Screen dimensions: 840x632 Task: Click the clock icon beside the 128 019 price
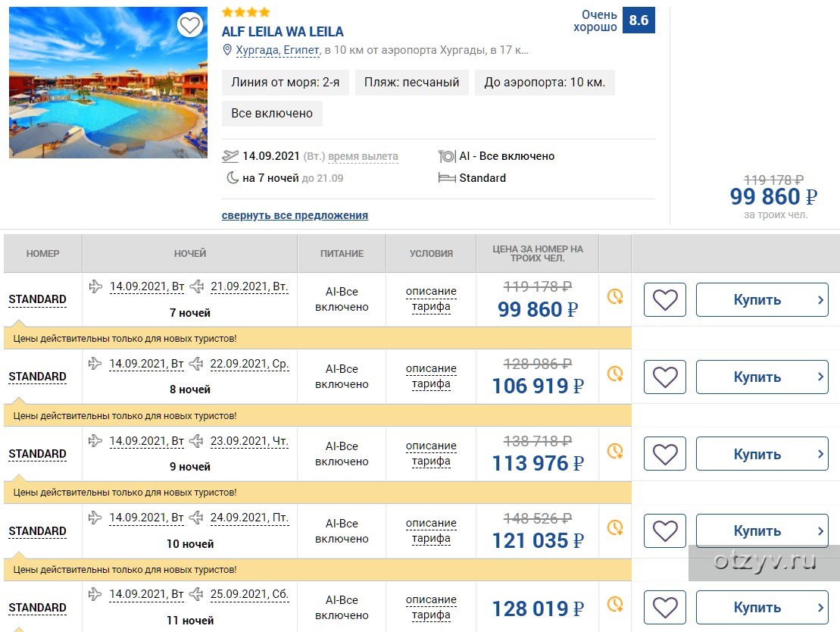615,605
